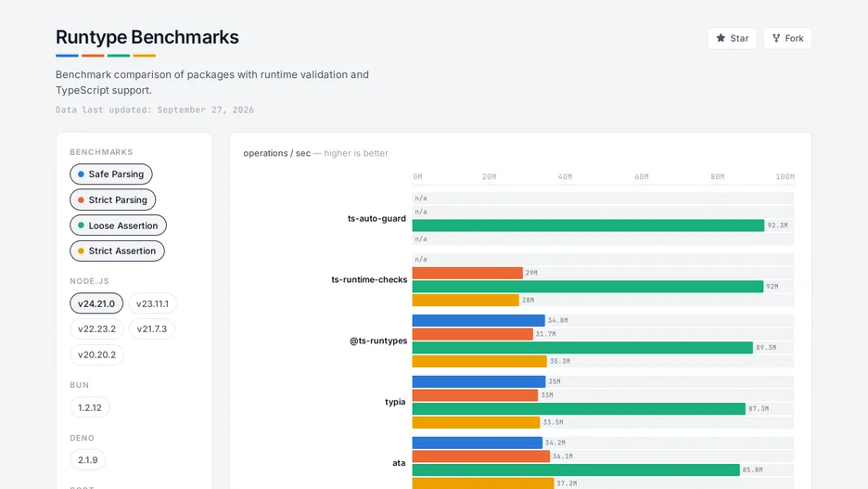Click the green dot in Loose Assertion pill

[81, 225]
